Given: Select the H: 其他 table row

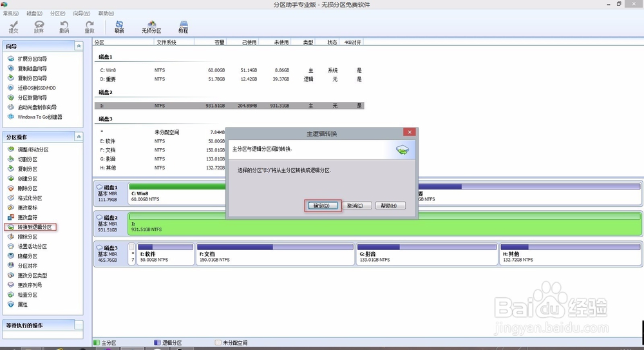Looking at the screenshot, I should (160, 168).
